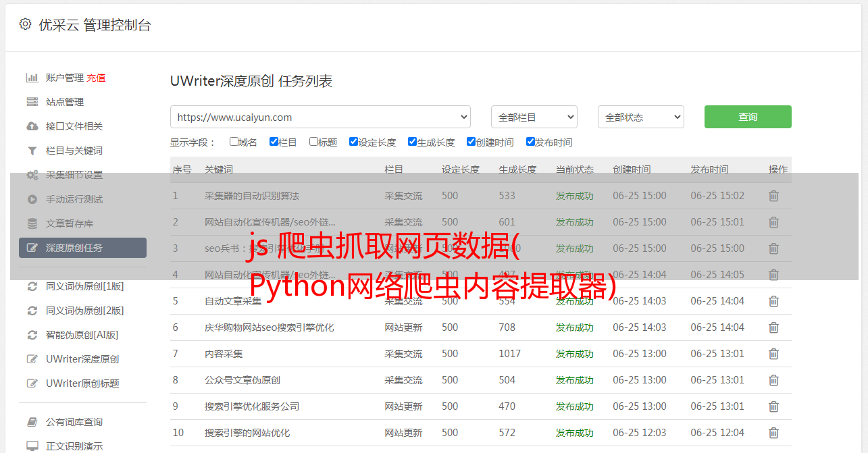
Task: Click the filter icon for 栏目与关键词
Action: click(x=32, y=151)
